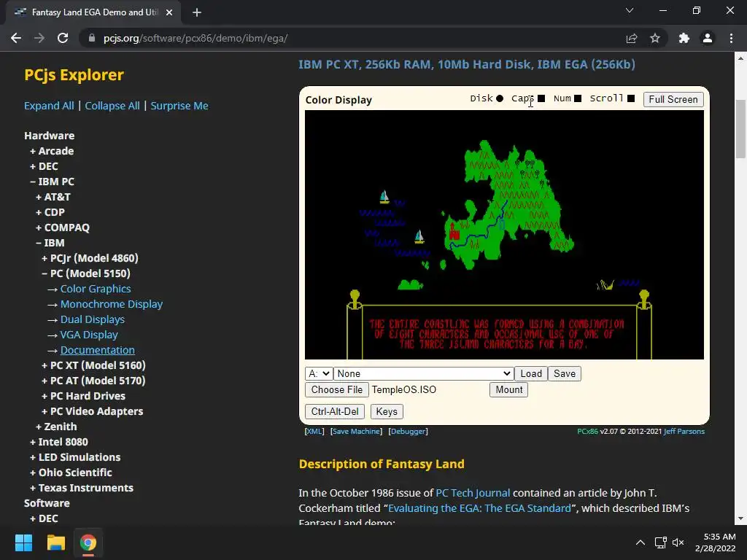Viewport: 747px width, 560px height.
Task: Open the Windows Start menu
Action: click(23, 542)
